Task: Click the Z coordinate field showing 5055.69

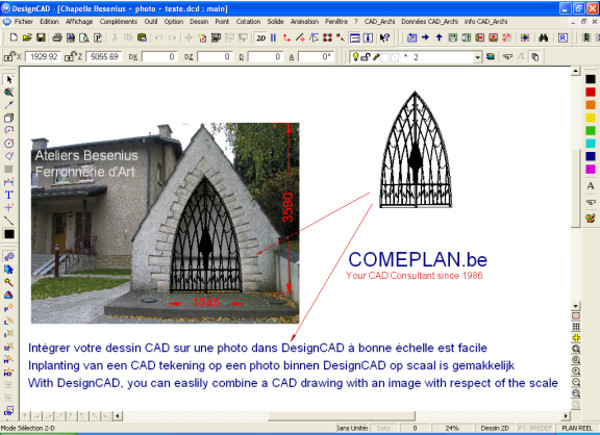Action: [x=104, y=57]
